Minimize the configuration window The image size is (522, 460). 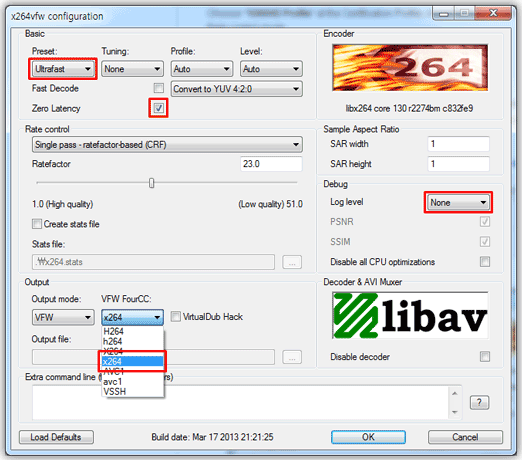[443, 13]
